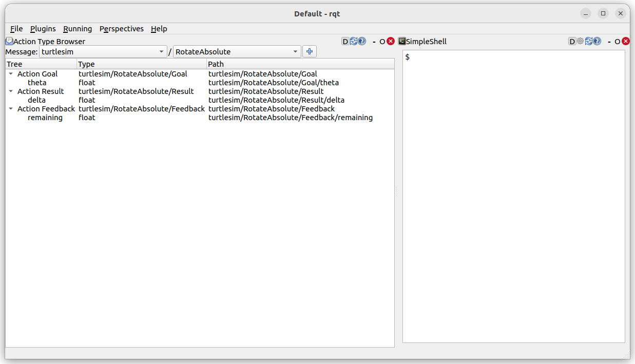
Task: Click the Action Type Browser panel icon
Action: pos(9,41)
